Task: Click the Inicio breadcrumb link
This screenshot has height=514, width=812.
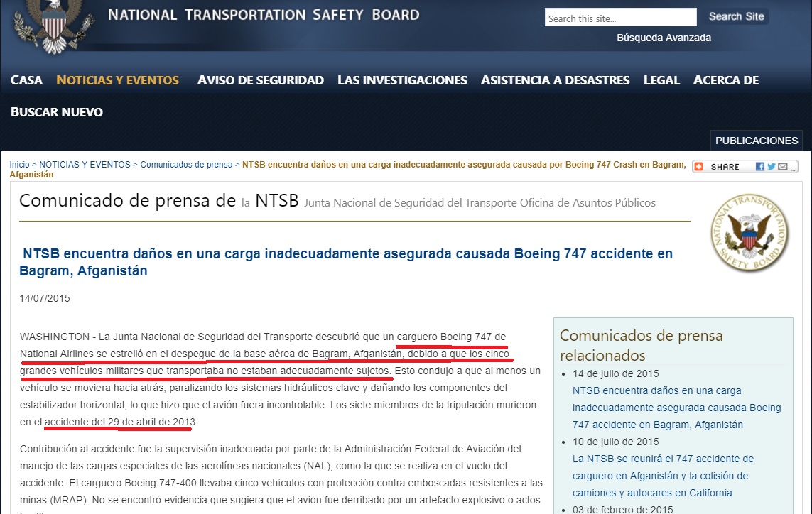Action: tap(19, 165)
